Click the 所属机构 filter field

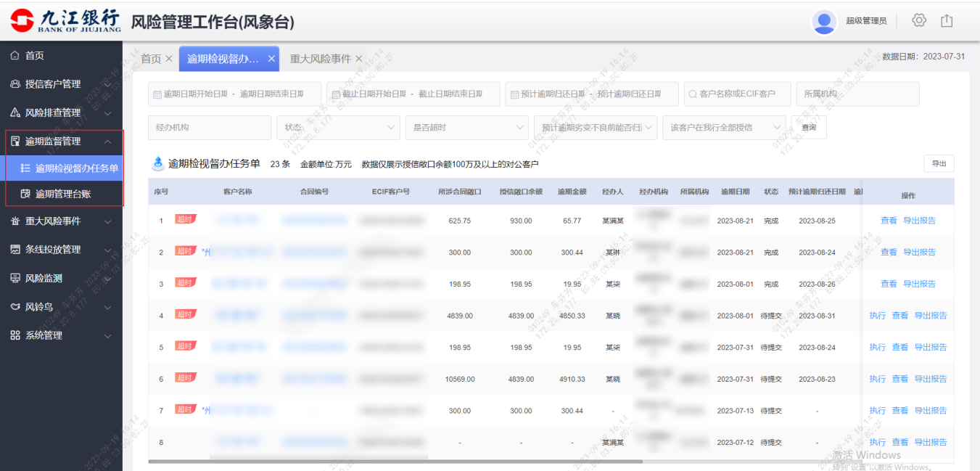pos(857,94)
